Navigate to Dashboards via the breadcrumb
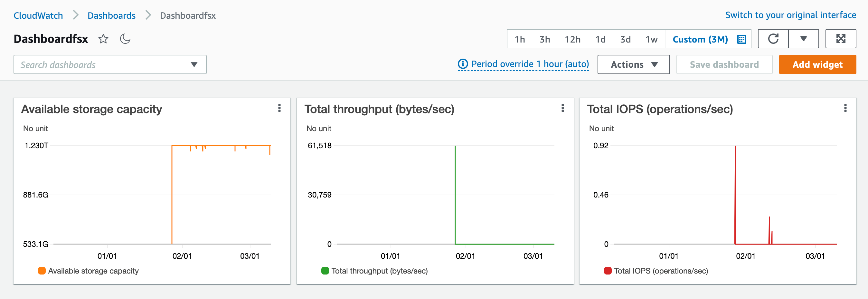The width and height of the screenshot is (868, 299). point(111,15)
